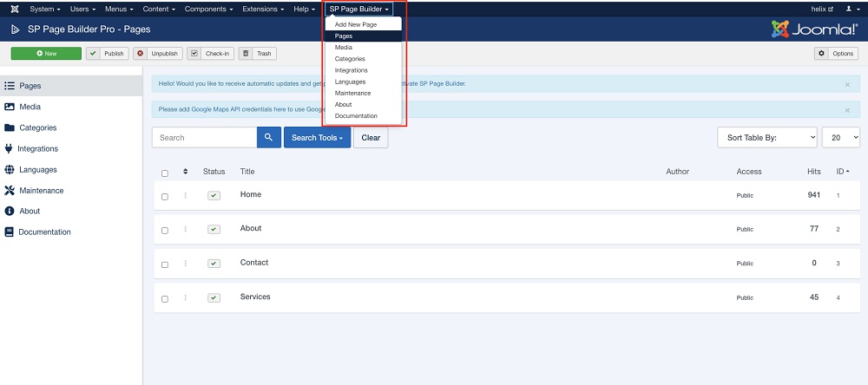Toggle published status icon for Home page
This screenshot has width=868, height=385.
[214, 196]
